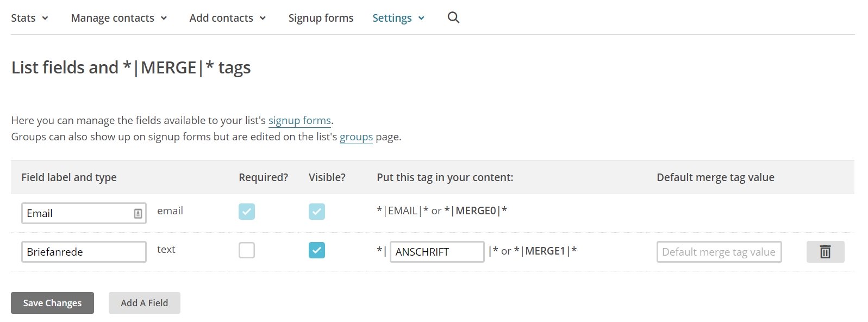Expand the Add contacts dropdown
Viewport: 868px width, 322px height.
pyautogui.click(x=227, y=17)
